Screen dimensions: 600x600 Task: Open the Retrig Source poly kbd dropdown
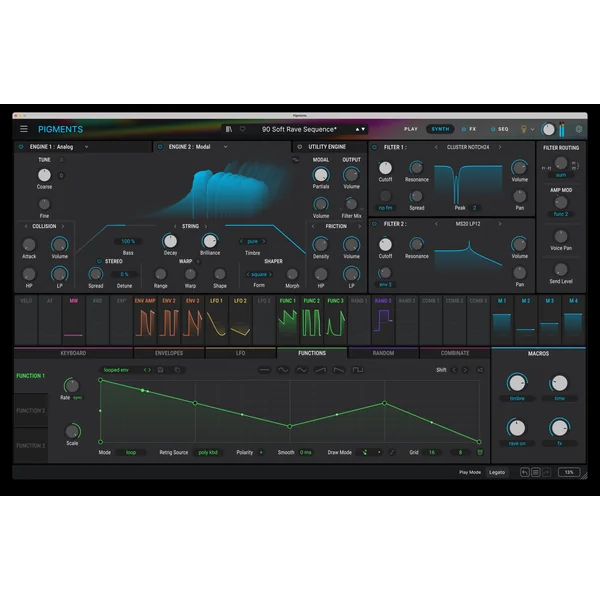[208, 452]
